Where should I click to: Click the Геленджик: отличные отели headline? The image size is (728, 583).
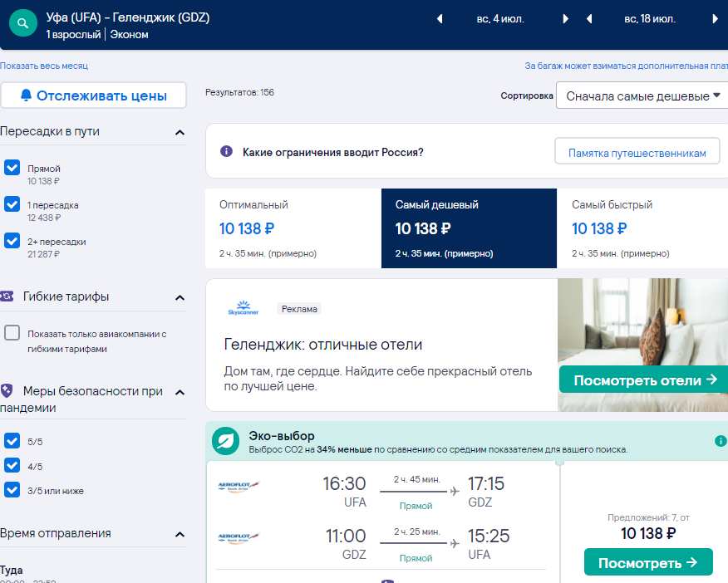323,345
